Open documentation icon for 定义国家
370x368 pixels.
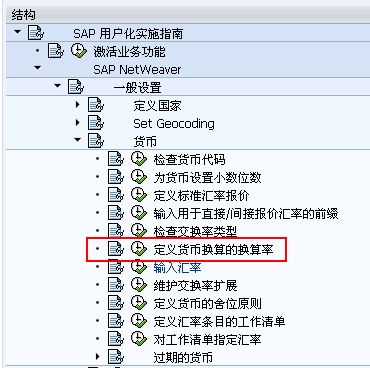pos(96,105)
